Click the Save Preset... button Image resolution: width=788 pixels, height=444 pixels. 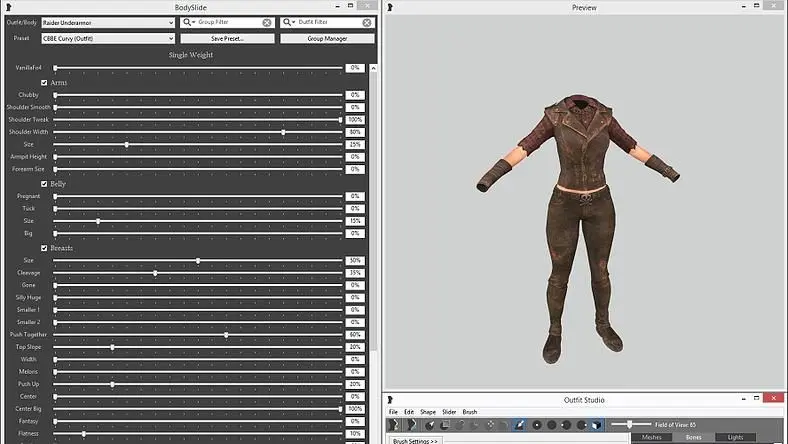click(227, 38)
